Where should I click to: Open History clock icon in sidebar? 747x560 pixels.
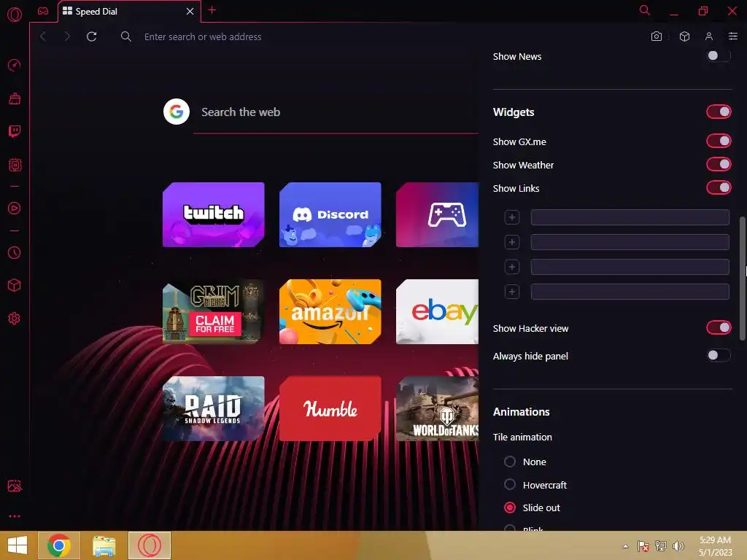(15, 252)
